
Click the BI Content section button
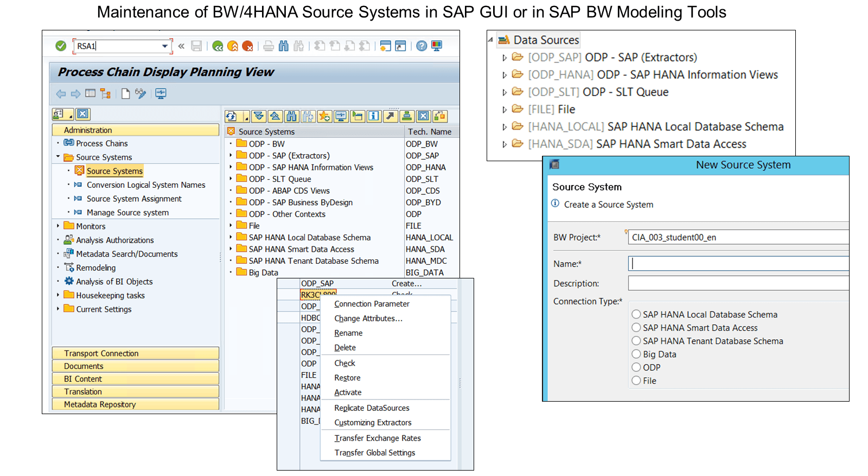click(x=136, y=379)
